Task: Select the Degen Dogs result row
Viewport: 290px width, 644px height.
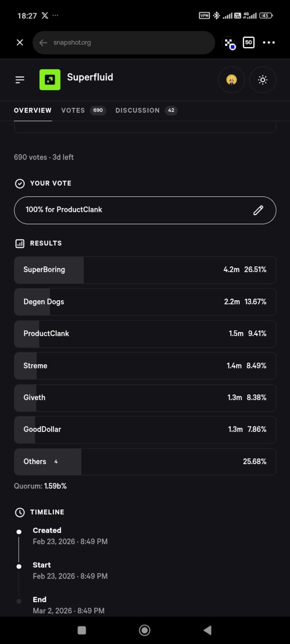Action: pyautogui.click(x=145, y=302)
